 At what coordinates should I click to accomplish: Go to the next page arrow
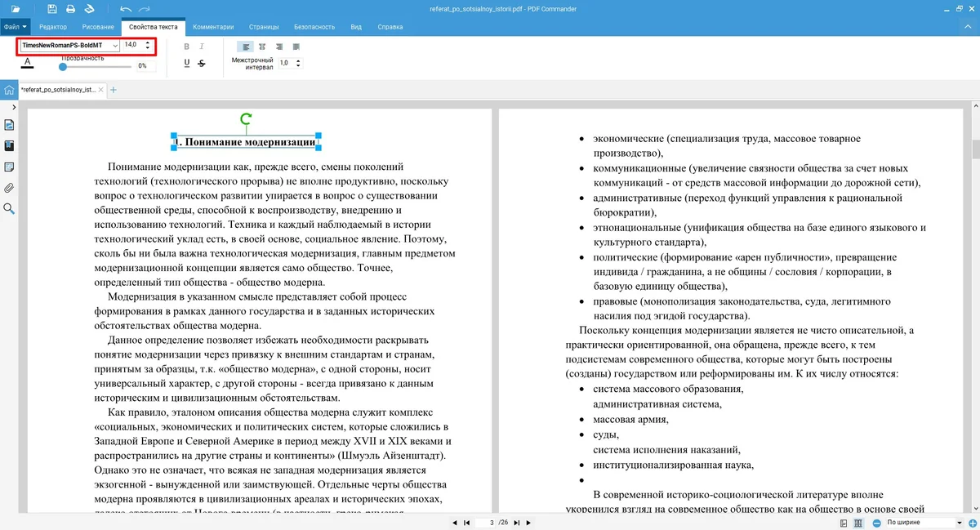(x=528, y=523)
